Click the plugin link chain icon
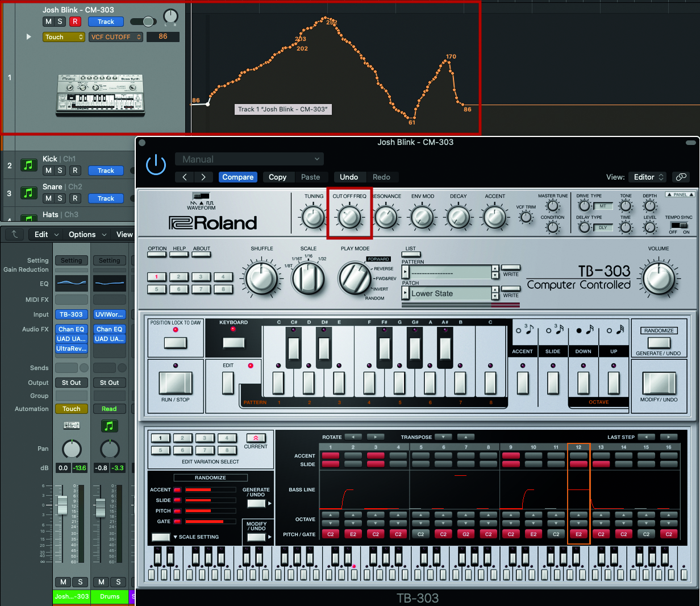This screenshot has height=606, width=700. pyautogui.click(x=681, y=177)
